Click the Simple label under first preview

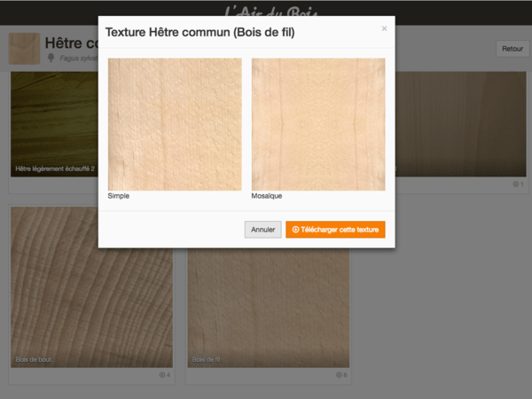[x=119, y=196]
